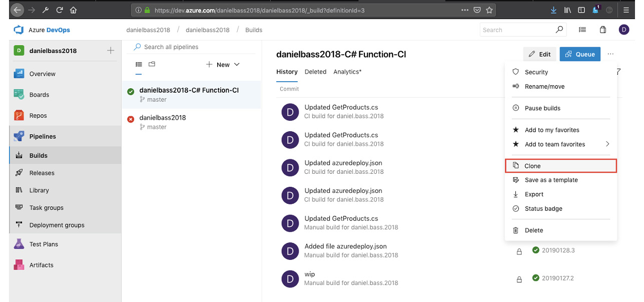Open Test Plans in the sidebar

click(x=65, y=244)
